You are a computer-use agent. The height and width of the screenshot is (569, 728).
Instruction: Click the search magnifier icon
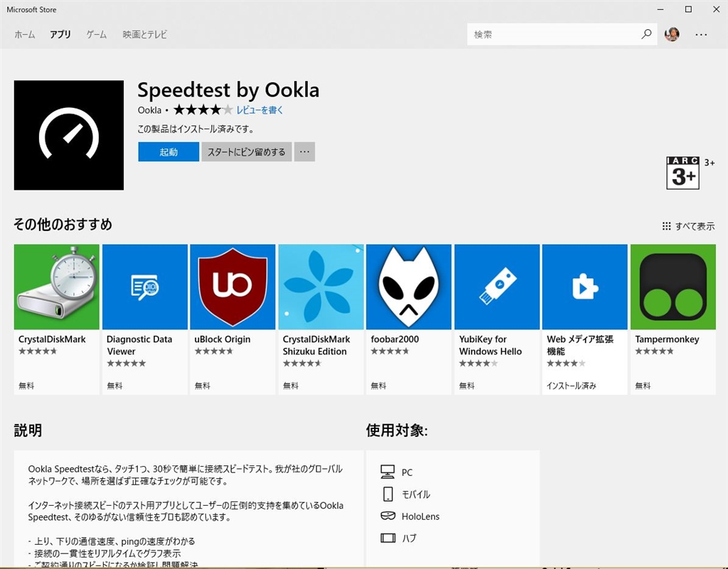tap(646, 34)
